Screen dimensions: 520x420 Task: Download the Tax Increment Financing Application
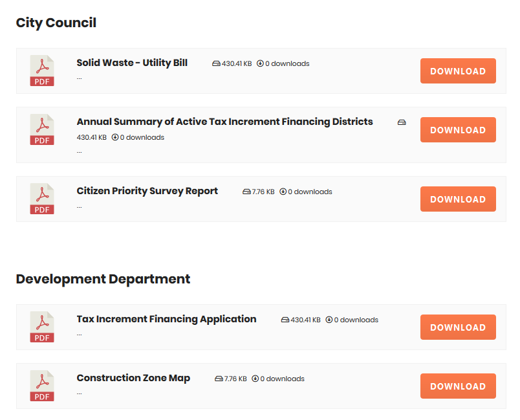click(458, 327)
